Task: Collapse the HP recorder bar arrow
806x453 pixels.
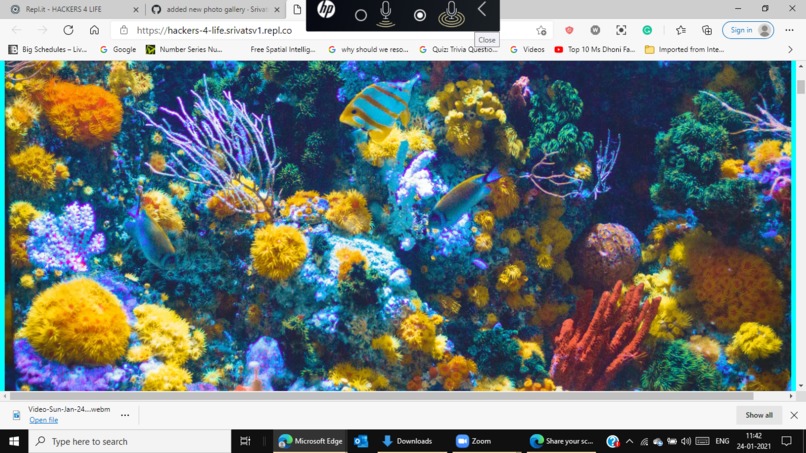Action: coord(482,9)
